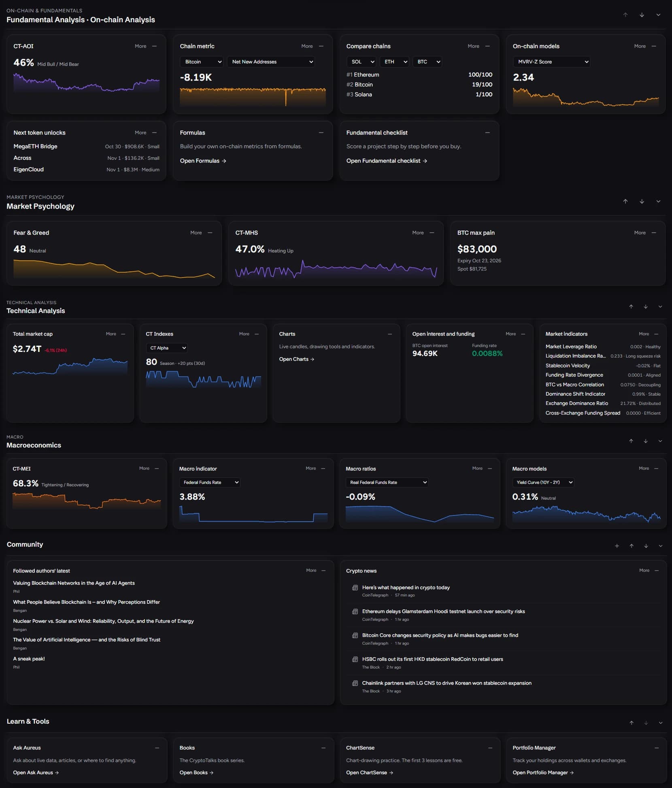Minimize the Portfolio Manager card
This screenshot has height=788, width=672.
(x=657, y=748)
